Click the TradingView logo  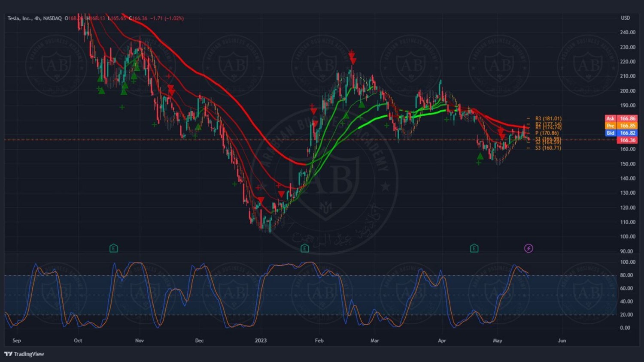click(x=24, y=354)
